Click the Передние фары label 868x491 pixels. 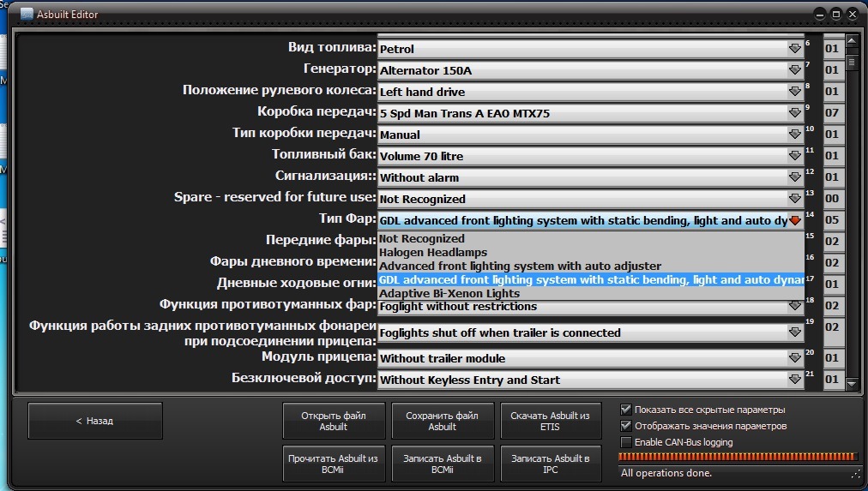321,240
